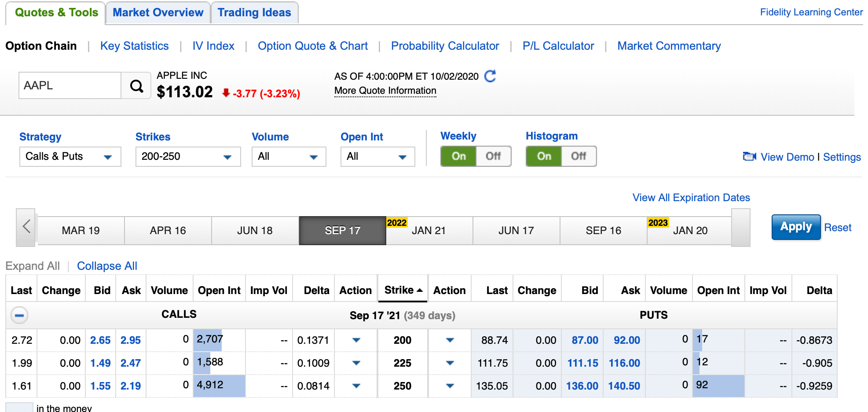Open Probability Calculator section
Viewport: 868px width, 412px height.
(x=445, y=46)
